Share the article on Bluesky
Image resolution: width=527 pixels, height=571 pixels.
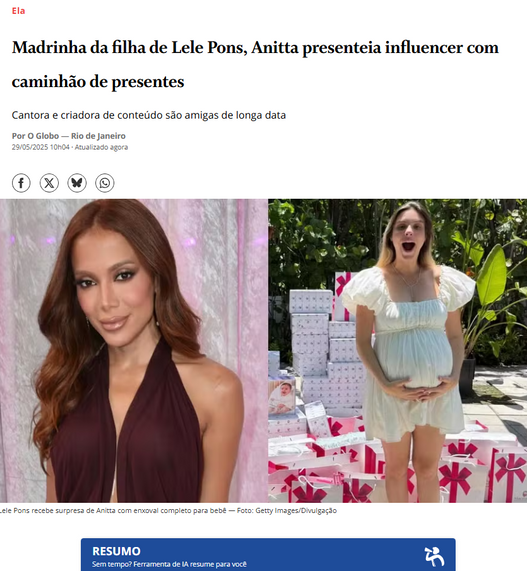tap(77, 183)
